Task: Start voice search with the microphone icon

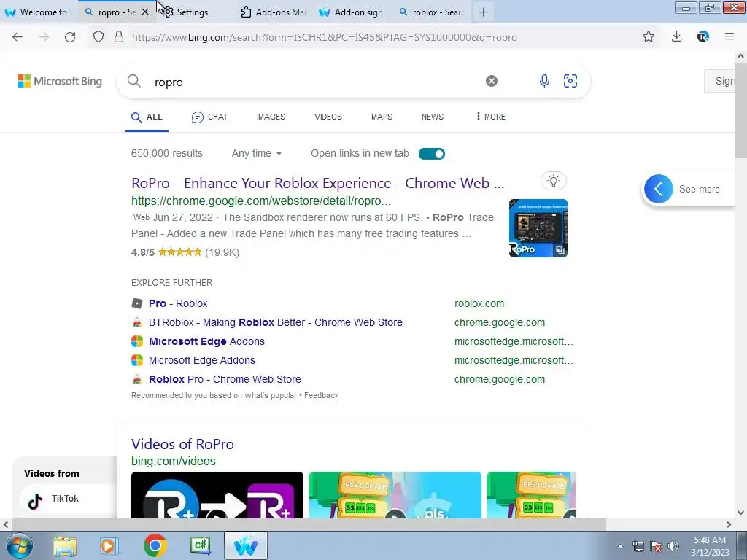Action: point(544,81)
